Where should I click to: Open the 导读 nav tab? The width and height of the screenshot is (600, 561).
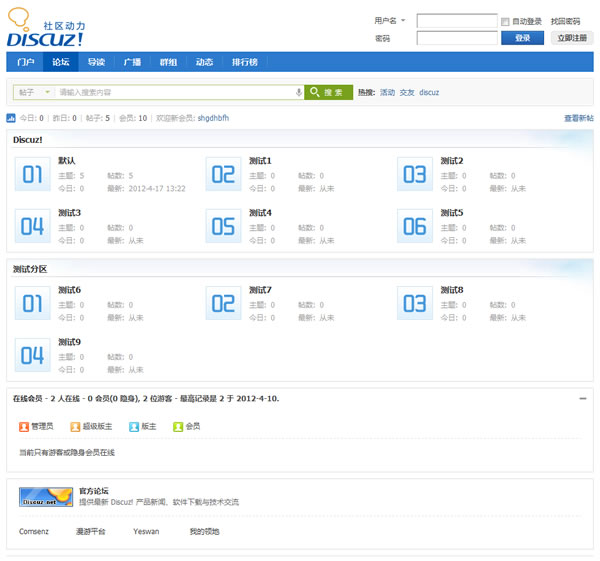tap(96, 62)
